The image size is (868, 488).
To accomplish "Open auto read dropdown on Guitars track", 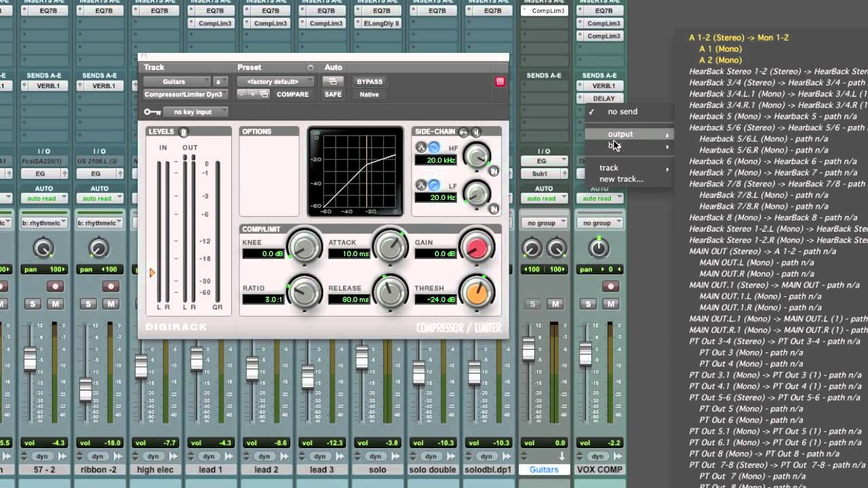I will [x=544, y=199].
